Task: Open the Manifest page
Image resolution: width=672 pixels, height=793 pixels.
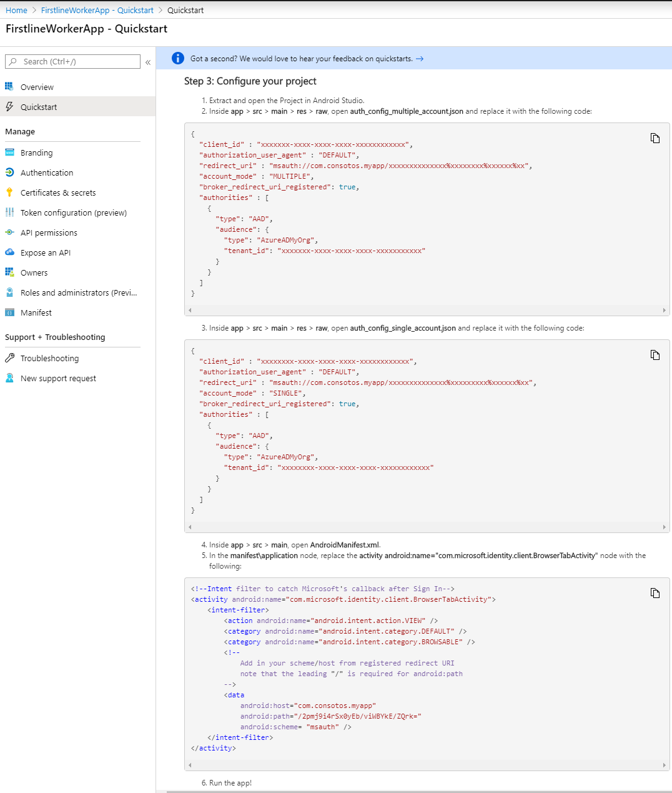Action: pyautogui.click(x=36, y=313)
